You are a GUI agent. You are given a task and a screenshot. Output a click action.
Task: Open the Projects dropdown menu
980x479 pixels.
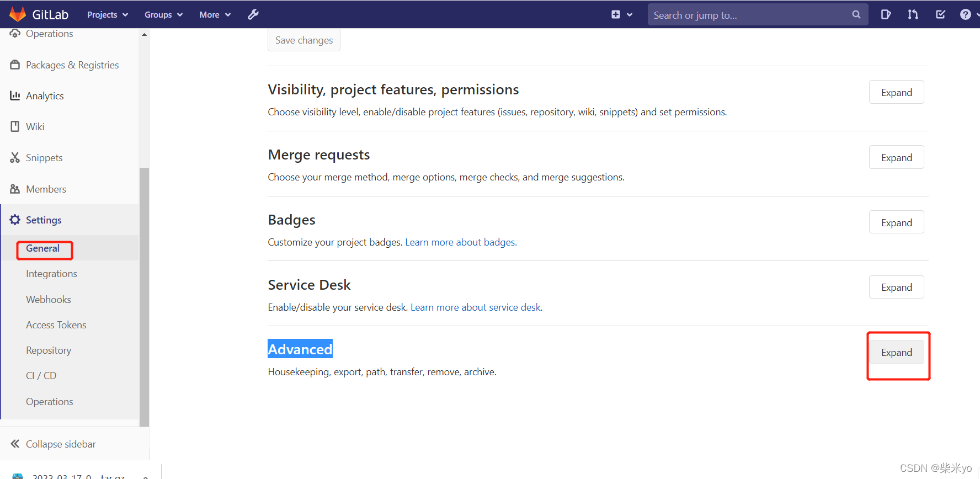tap(108, 14)
